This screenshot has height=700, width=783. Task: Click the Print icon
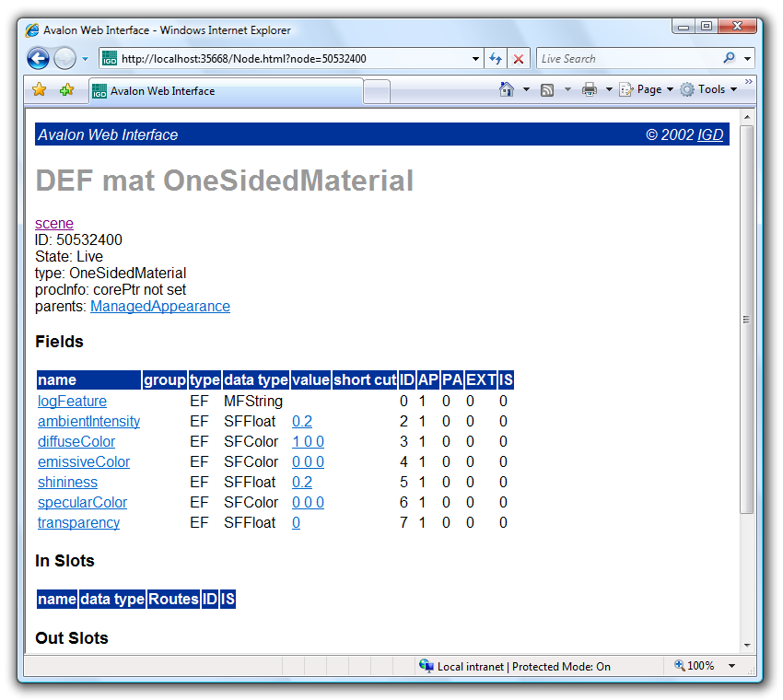click(x=590, y=89)
